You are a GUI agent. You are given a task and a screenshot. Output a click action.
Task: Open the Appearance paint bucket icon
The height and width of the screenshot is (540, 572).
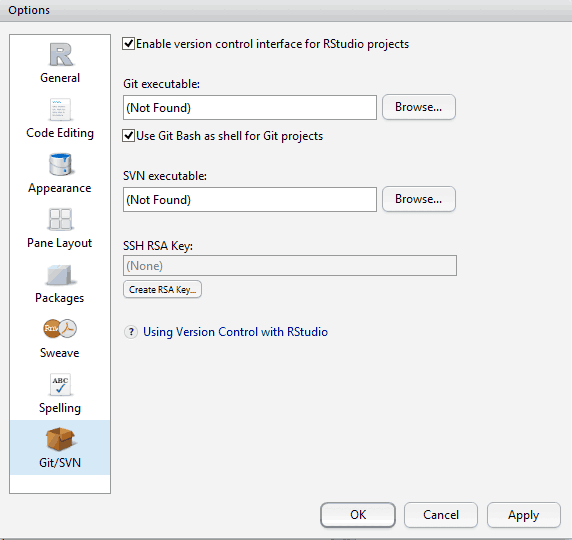tap(61, 164)
